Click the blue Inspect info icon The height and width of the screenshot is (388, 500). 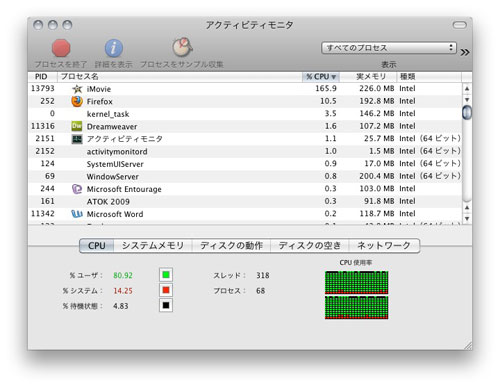(114, 48)
